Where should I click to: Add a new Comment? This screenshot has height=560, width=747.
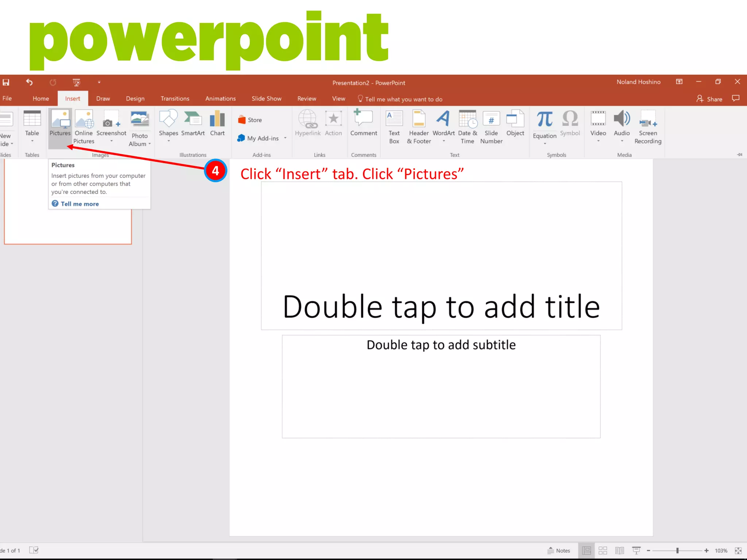click(x=364, y=123)
